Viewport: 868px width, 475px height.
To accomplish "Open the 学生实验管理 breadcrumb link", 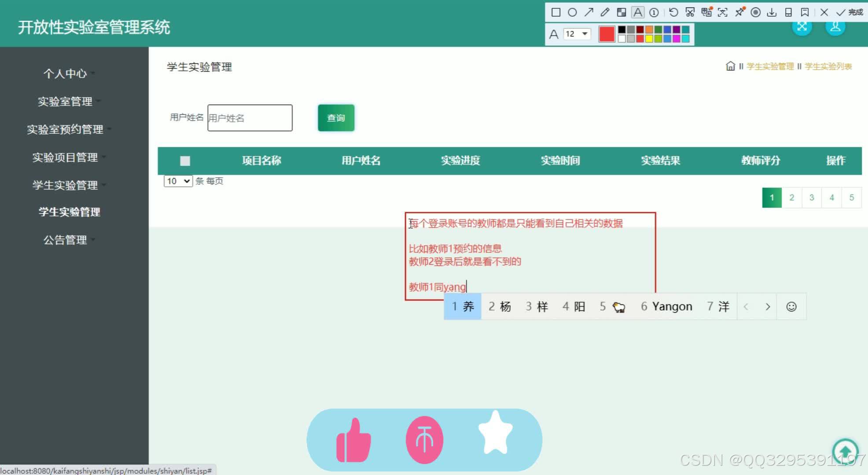I will (x=770, y=66).
